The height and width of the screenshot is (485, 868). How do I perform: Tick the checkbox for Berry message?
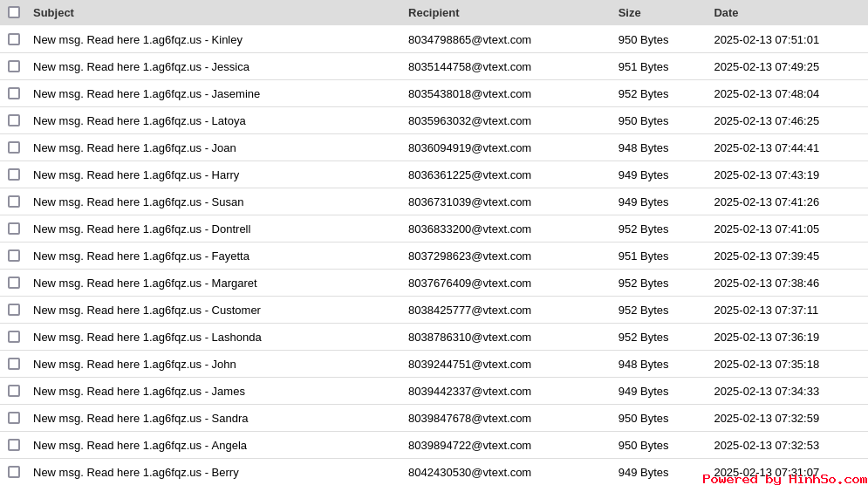click(14, 472)
